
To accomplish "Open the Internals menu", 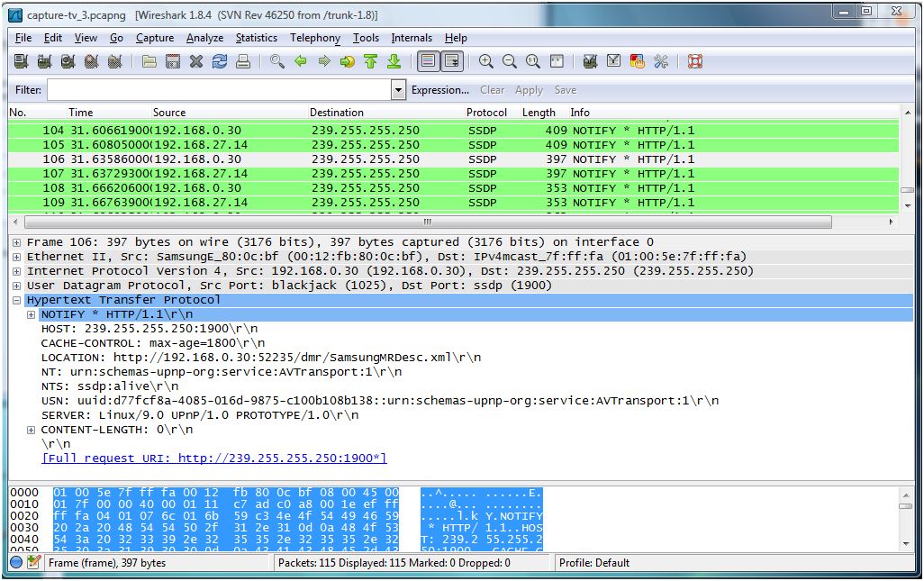I will point(412,38).
